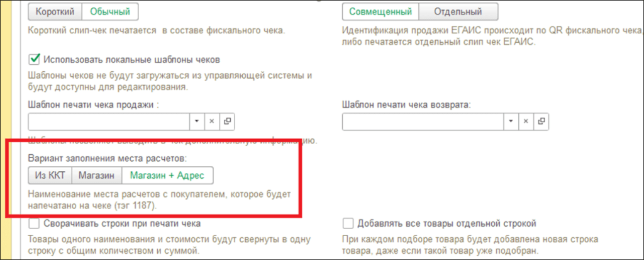Clear the sale receipt template field
Screen dimensions: 644x260
(x=211, y=121)
